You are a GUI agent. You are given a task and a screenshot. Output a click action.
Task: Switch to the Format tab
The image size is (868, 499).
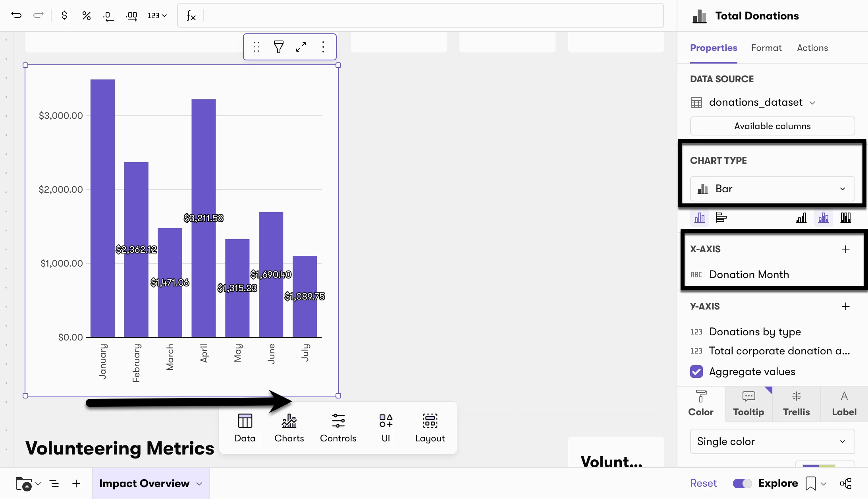[x=766, y=48]
